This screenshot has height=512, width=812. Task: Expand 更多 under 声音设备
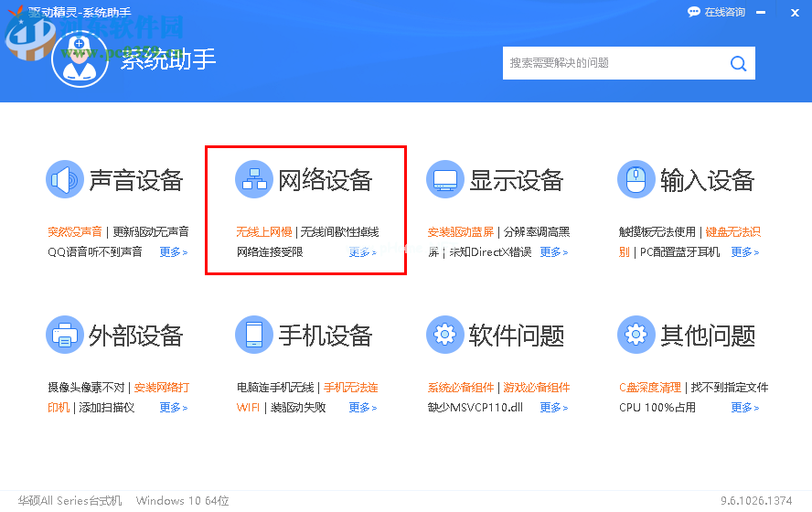pyautogui.click(x=174, y=252)
